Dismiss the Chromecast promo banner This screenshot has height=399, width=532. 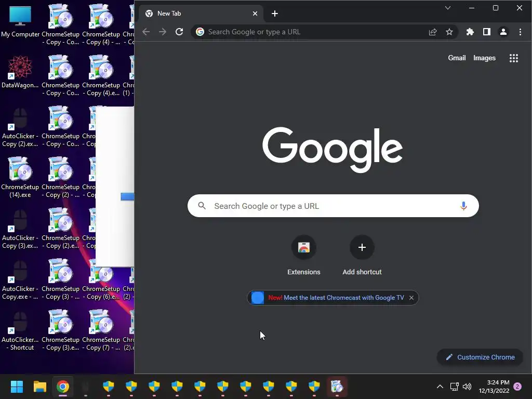coord(411,298)
